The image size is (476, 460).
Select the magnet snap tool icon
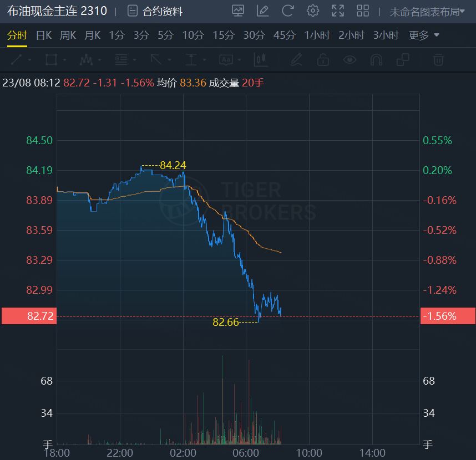(x=376, y=59)
